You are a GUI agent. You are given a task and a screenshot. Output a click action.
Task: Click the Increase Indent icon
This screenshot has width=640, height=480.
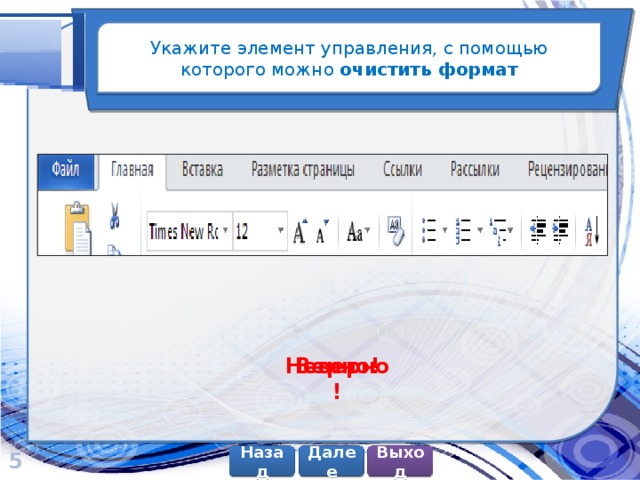(x=560, y=230)
